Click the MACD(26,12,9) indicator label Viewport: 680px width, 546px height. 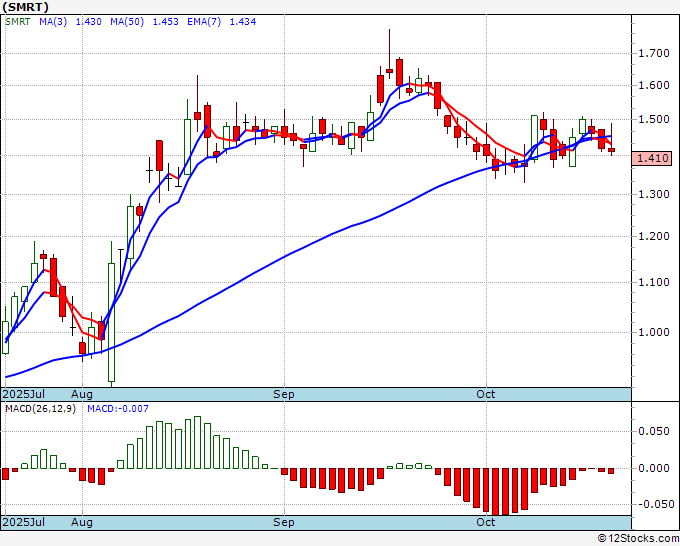40,409
